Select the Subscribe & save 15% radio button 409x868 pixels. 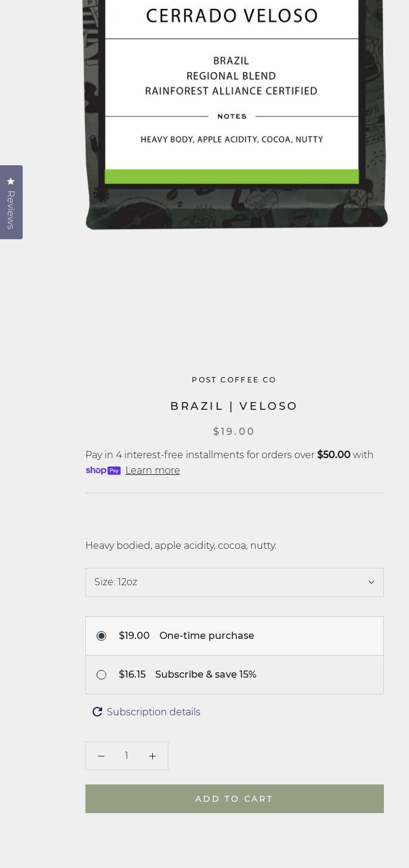point(102,675)
